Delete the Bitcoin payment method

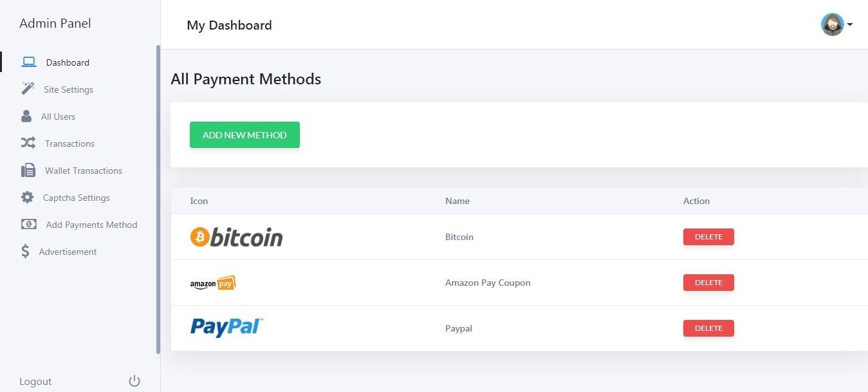(708, 237)
